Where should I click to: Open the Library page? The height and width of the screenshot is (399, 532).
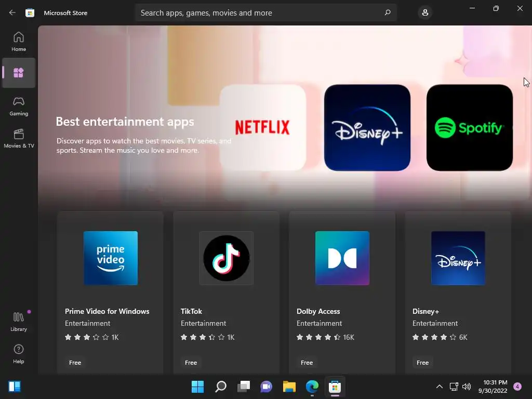[x=19, y=322]
